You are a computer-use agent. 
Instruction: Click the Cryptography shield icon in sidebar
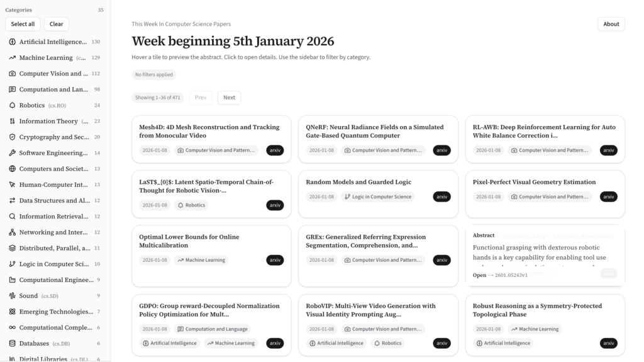(13, 137)
